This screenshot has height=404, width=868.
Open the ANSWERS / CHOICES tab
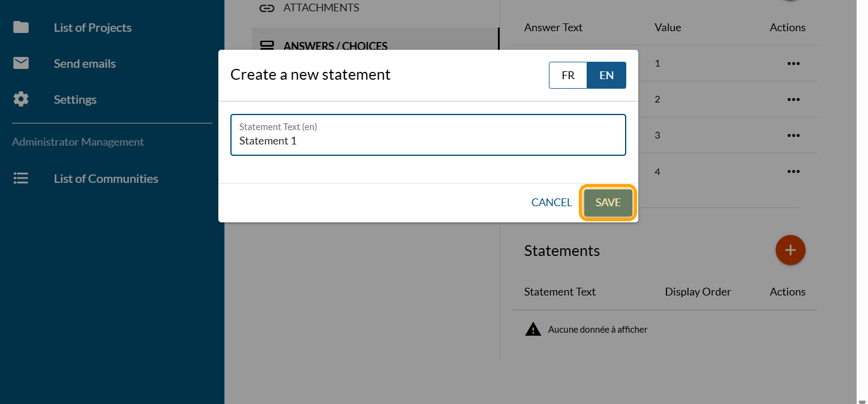335,46
